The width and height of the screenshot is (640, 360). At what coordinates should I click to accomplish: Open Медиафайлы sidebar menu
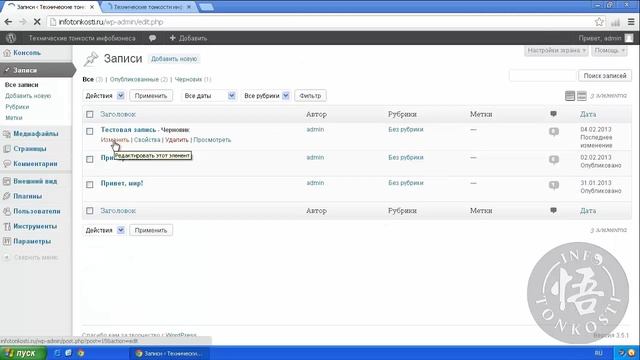[36, 133]
